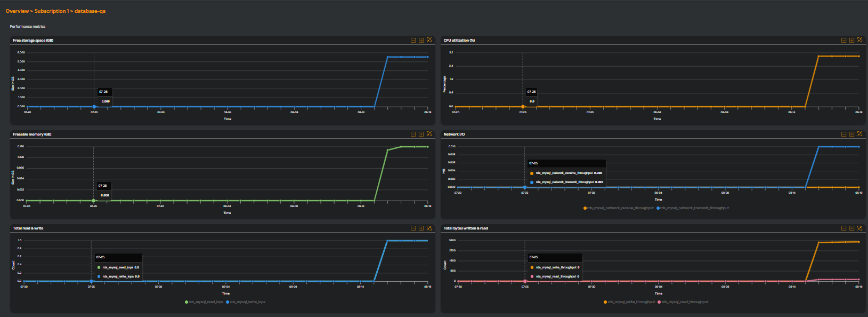Select the 07-25 point on Total bytes written chart

tap(525, 281)
